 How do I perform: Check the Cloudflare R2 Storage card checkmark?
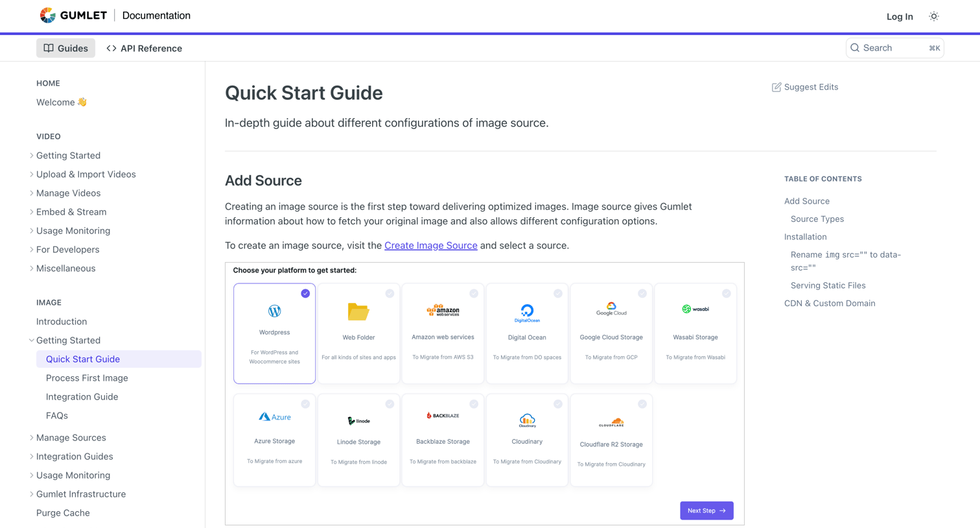click(642, 403)
